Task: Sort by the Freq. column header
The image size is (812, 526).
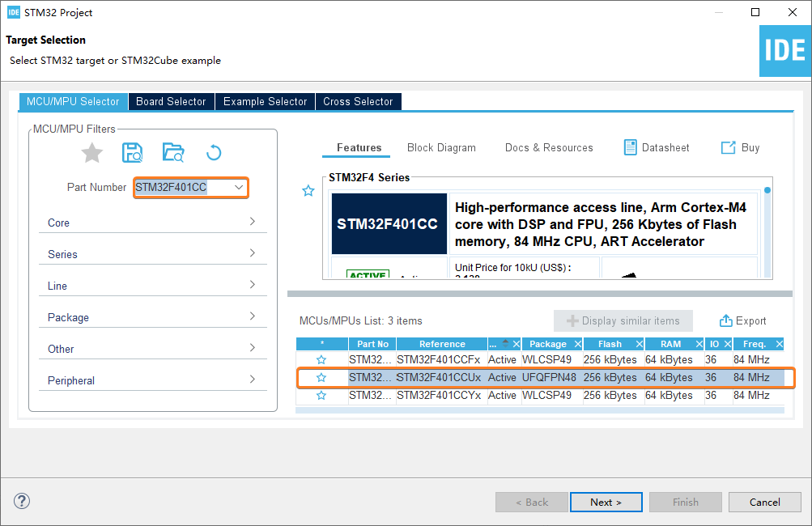Action: click(x=754, y=344)
